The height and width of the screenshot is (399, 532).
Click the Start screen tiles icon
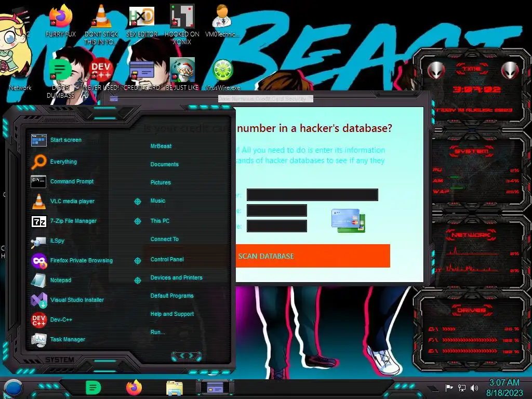pos(38,140)
